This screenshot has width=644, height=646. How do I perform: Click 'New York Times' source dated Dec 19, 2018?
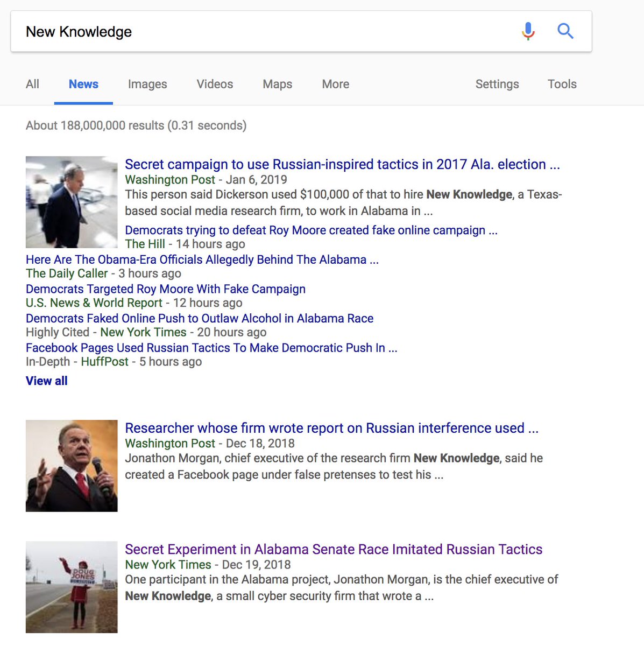pos(168,565)
